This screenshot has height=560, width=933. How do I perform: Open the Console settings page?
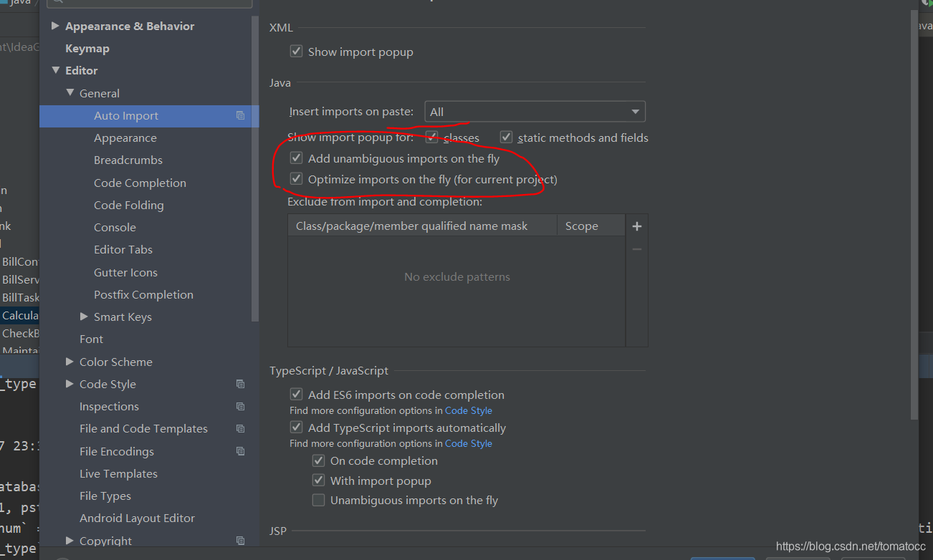pos(115,227)
